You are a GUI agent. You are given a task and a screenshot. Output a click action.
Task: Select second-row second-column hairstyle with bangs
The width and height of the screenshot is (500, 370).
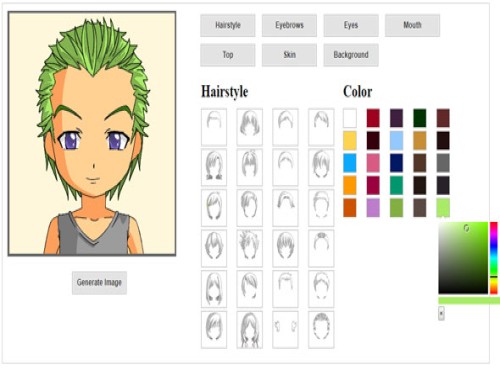250,167
